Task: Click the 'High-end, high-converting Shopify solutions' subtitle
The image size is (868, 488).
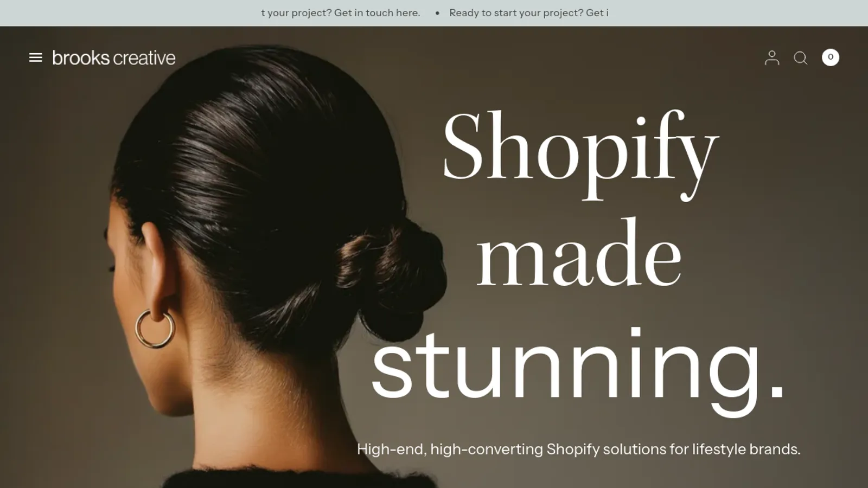Action: (578, 449)
